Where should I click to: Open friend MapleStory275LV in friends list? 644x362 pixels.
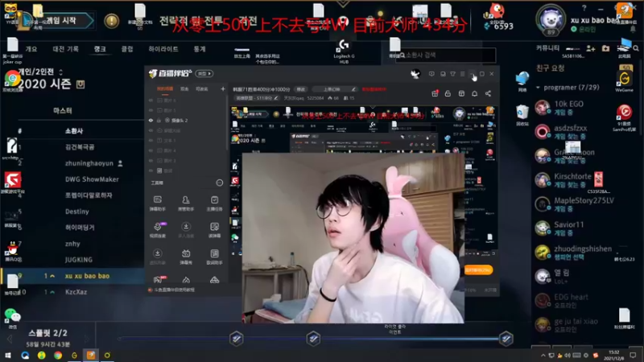[x=574, y=204]
